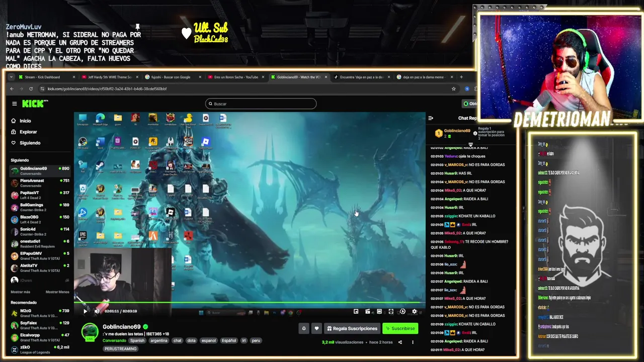Open video player settings gear
This screenshot has height=362, width=644.
coord(414,312)
